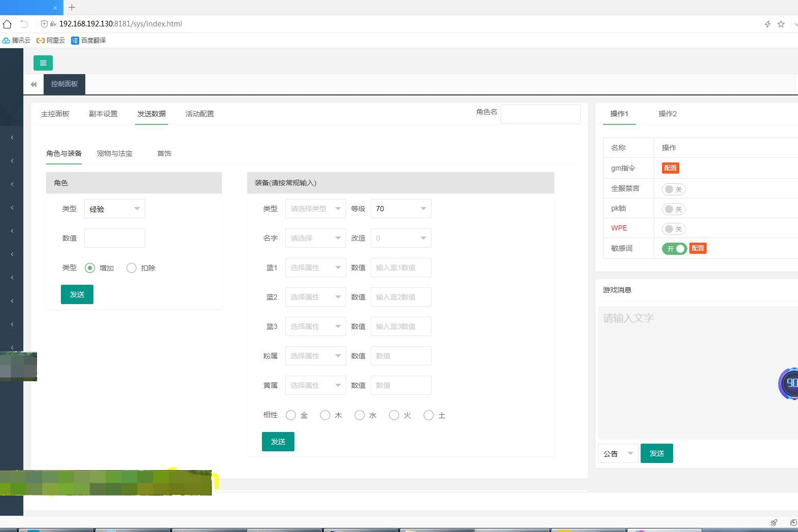This screenshot has height=532, width=798.
Task: Choose the 金 affinity radio button
Action: coord(291,415)
